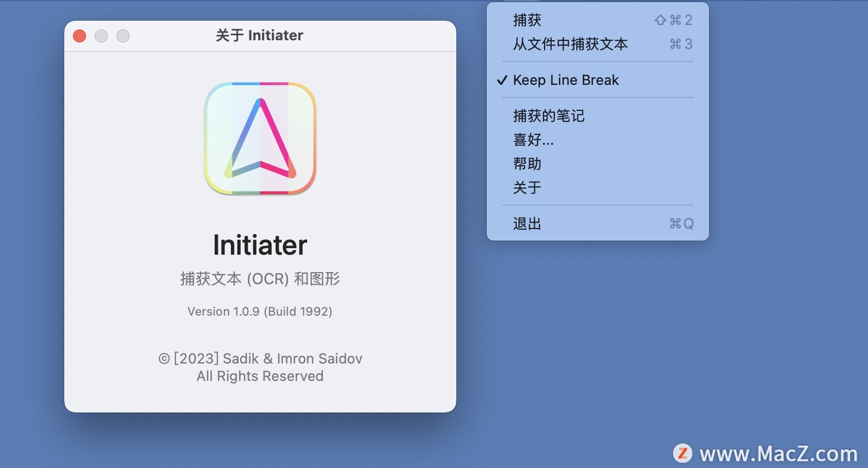The width and height of the screenshot is (868, 468).
Task: Choose 从文件中捕获文本 menu entry
Action: 597,44
